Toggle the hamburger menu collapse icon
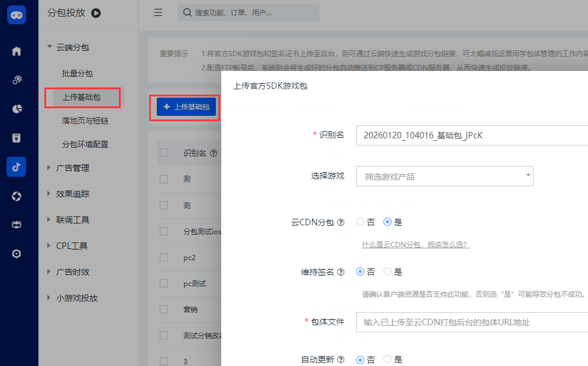The height and width of the screenshot is (366, 588). click(x=158, y=12)
